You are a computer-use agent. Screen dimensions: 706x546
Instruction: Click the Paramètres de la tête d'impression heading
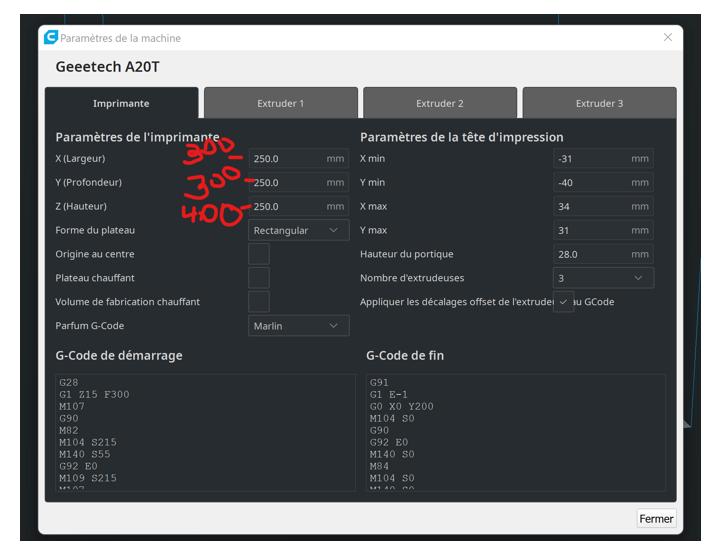pyautogui.click(x=462, y=137)
